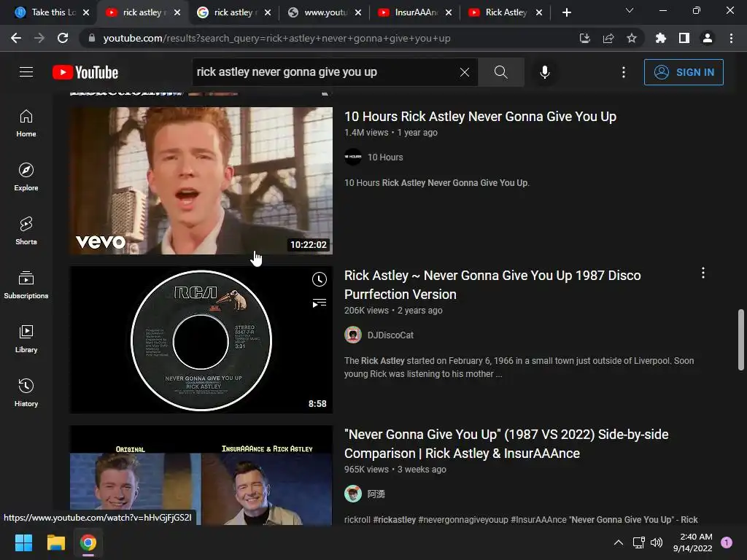The height and width of the screenshot is (560, 747).
Task: Click the network icon in the tray
Action: [x=638, y=542]
